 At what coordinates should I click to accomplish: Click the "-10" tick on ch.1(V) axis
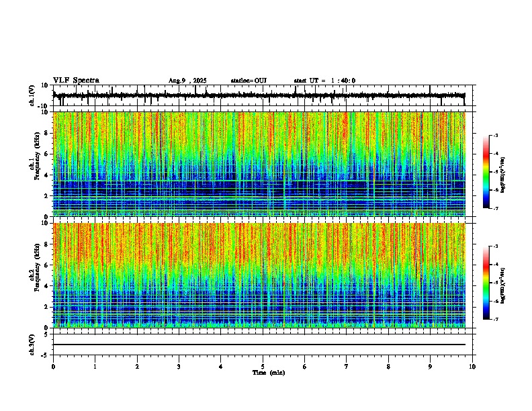(43, 106)
